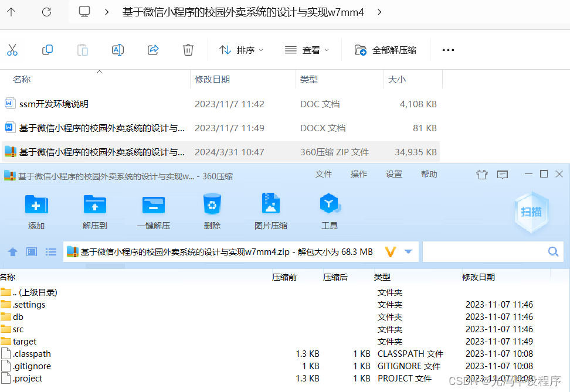Open the 文件 menu in 360压缩

324,175
